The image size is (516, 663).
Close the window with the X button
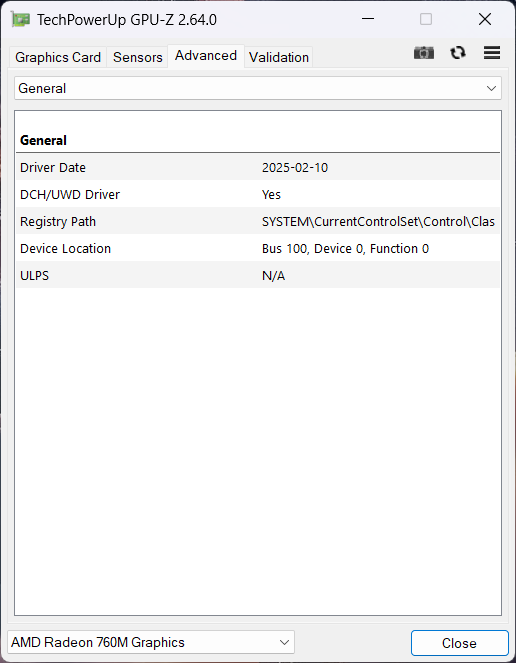point(485,19)
